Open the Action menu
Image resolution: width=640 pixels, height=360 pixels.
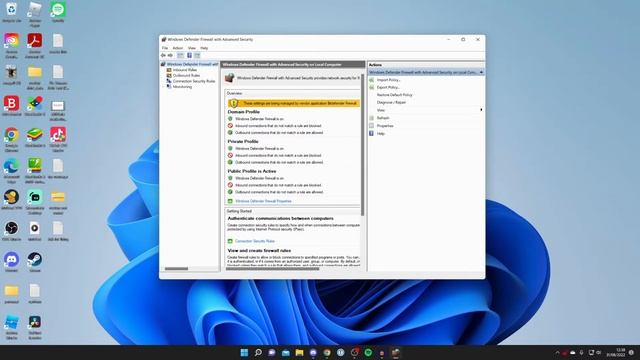coord(178,48)
